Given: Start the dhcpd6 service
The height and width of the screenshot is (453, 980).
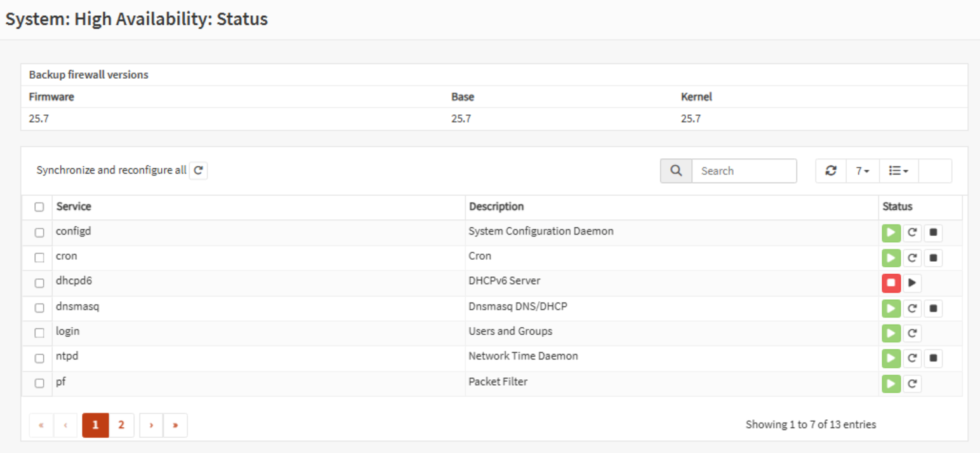Looking at the screenshot, I should click(x=911, y=283).
